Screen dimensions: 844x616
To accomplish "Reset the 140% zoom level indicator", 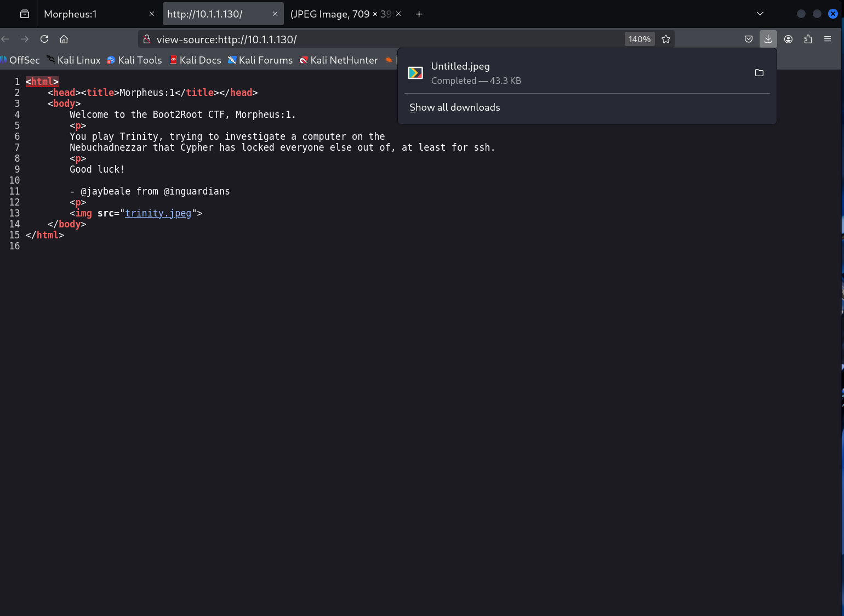I will [639, 39].
